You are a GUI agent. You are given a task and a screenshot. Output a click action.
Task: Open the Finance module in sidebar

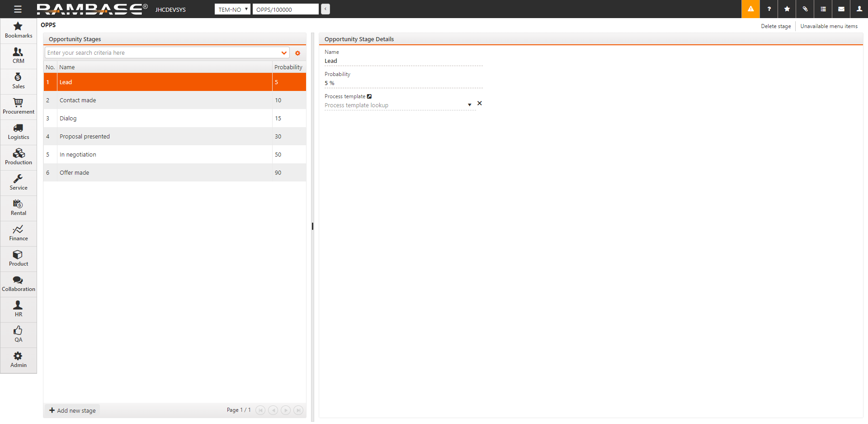pyautogui.click(x=18, y=233)
